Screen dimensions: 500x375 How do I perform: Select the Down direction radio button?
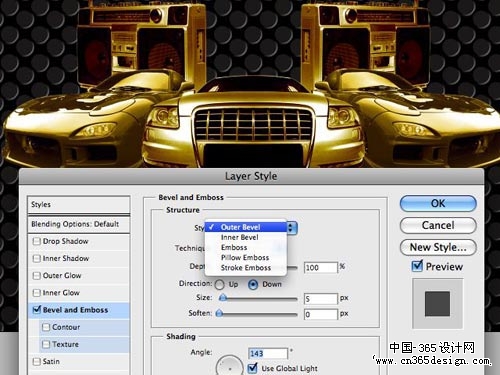tap(253, 285)
